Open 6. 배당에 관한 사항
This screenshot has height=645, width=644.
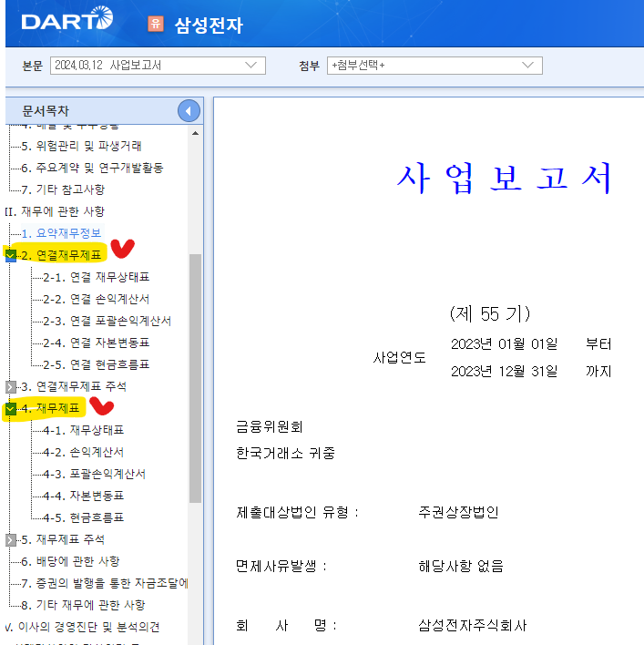pyautogui.click(x=70, y=561)
